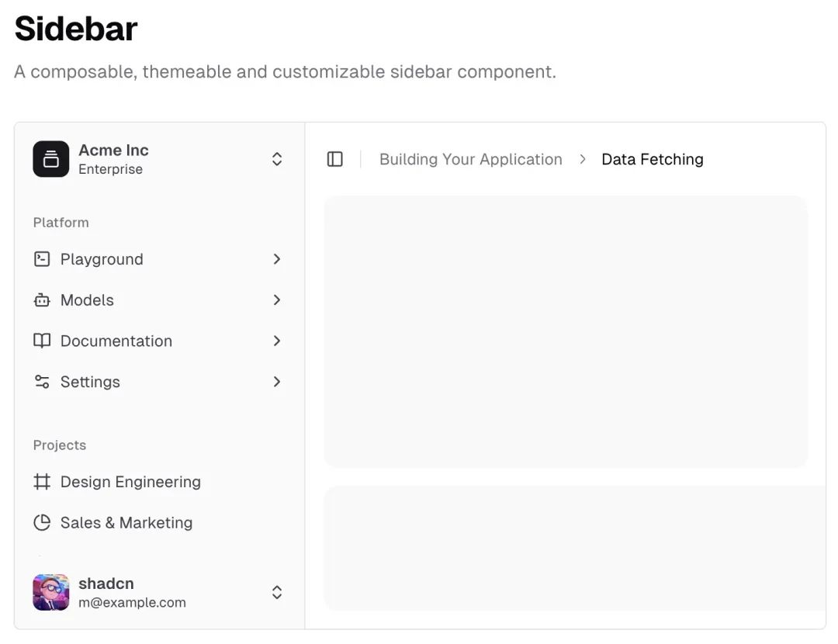Click the Playground terminal icon
The height and width of the screenshot is (644, 838).
tap(42, 259)
